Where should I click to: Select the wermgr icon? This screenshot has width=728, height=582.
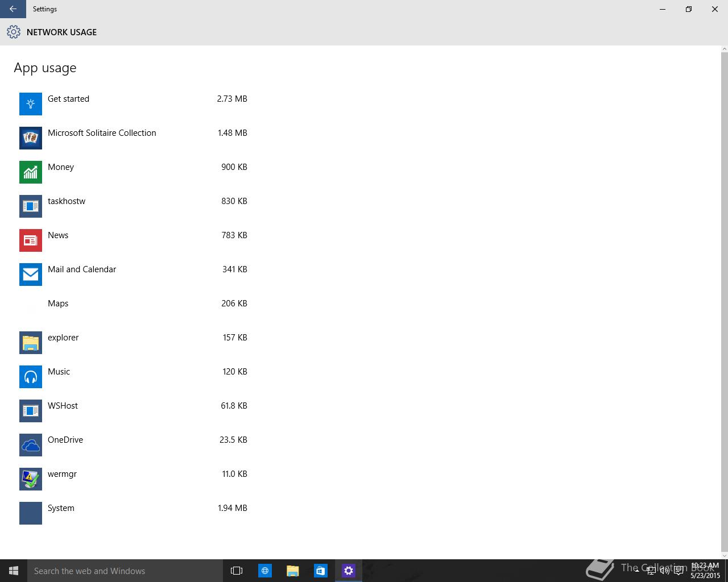coord(31,479)
